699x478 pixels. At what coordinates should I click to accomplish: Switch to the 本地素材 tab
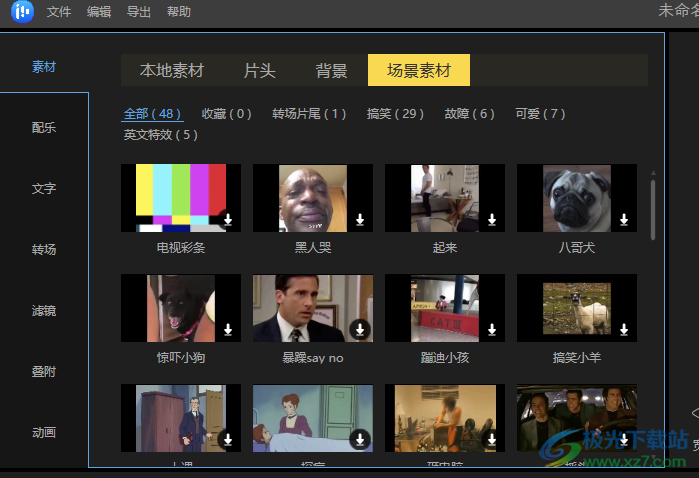[x=172, y=70]
